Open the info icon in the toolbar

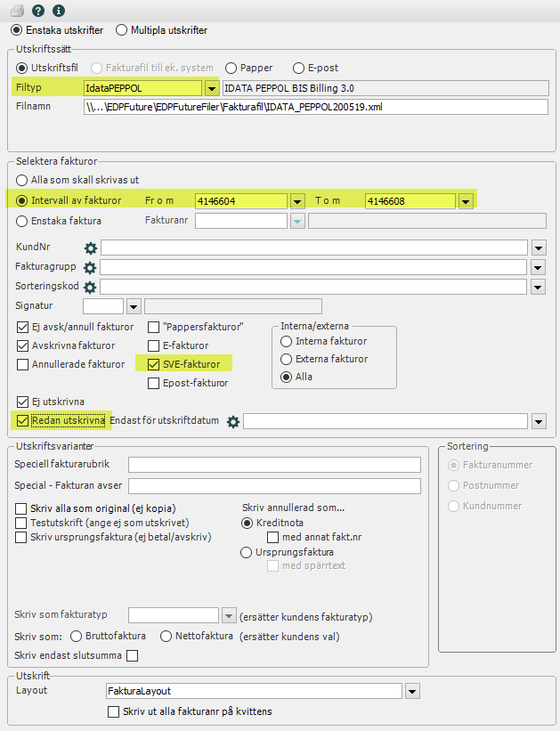click(59, 11)
